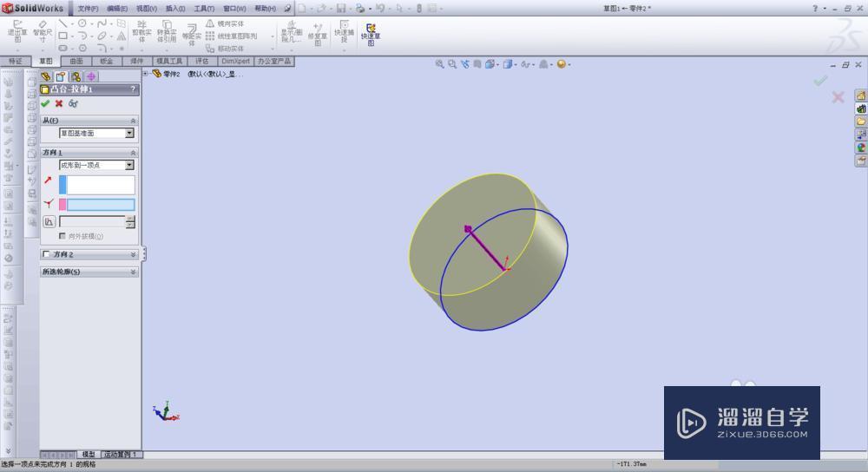Collapse the 从(F) section chevron
The width and height of the screenshot is (868, 472).
(133, 120)
